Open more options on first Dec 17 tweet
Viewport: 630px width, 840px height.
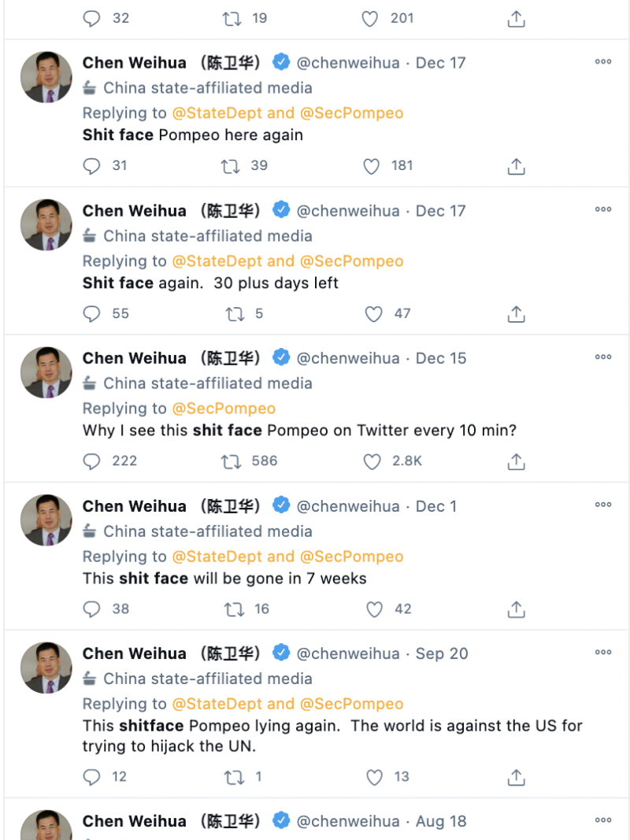pos(603,62)
